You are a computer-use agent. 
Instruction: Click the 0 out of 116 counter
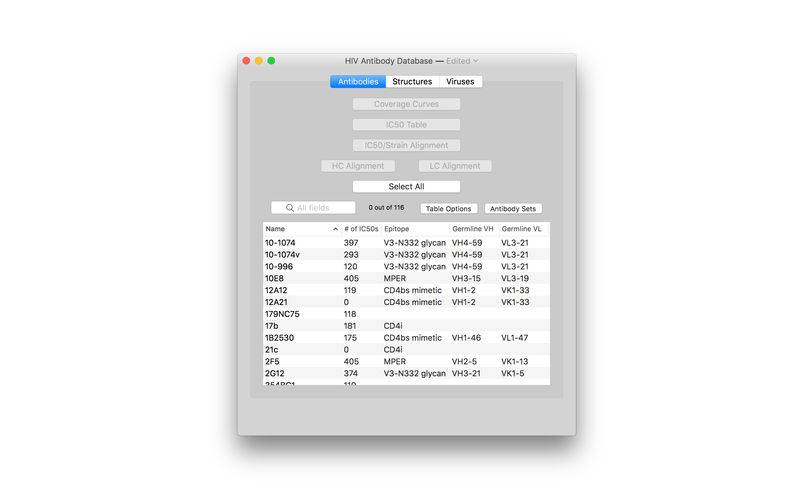point(386,208)
